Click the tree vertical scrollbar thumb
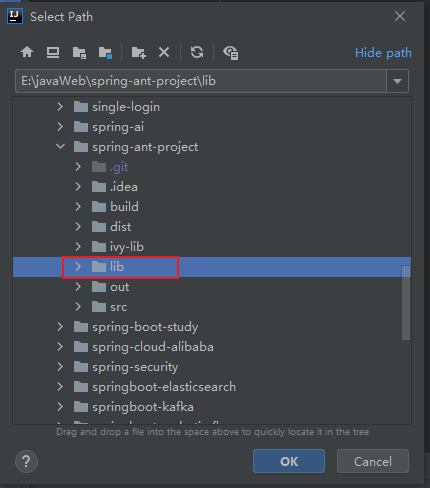This screenshot has width=430, height=488. pyautogui.click(x=406, y=303)
